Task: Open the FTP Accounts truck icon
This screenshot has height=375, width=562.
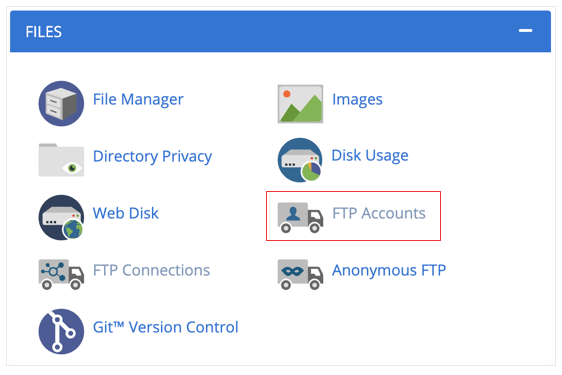Action: click(x=300, y=218)
